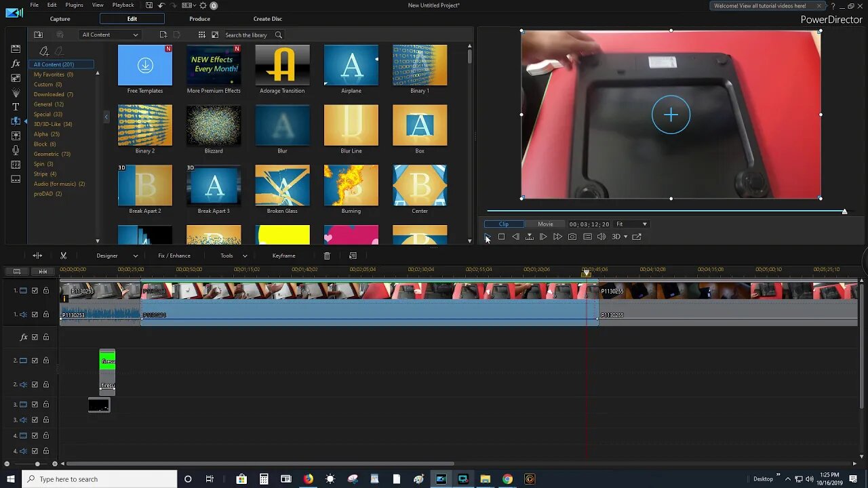Click the preview volume speaker icon
The width and height of the screenshot is (868, 488).
(601, 237)
